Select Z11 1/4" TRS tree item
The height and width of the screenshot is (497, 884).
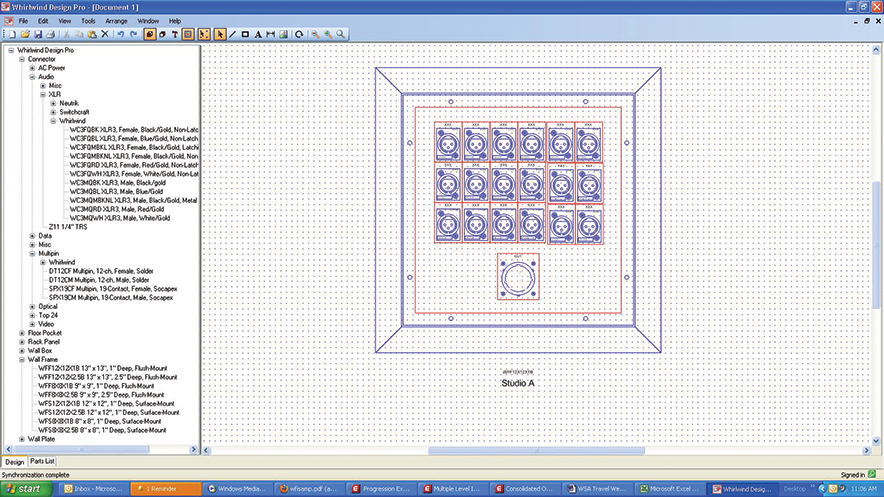click(68, 227)
